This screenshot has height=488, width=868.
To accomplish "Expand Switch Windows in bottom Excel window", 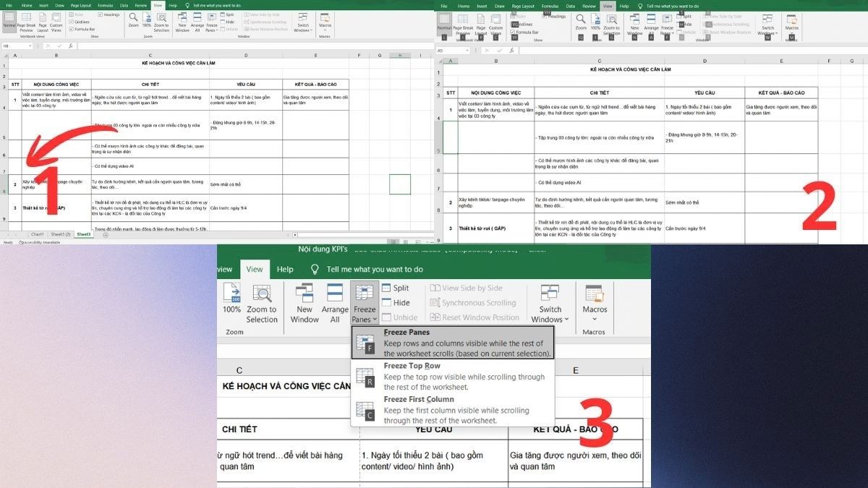I will coord(550,304).
